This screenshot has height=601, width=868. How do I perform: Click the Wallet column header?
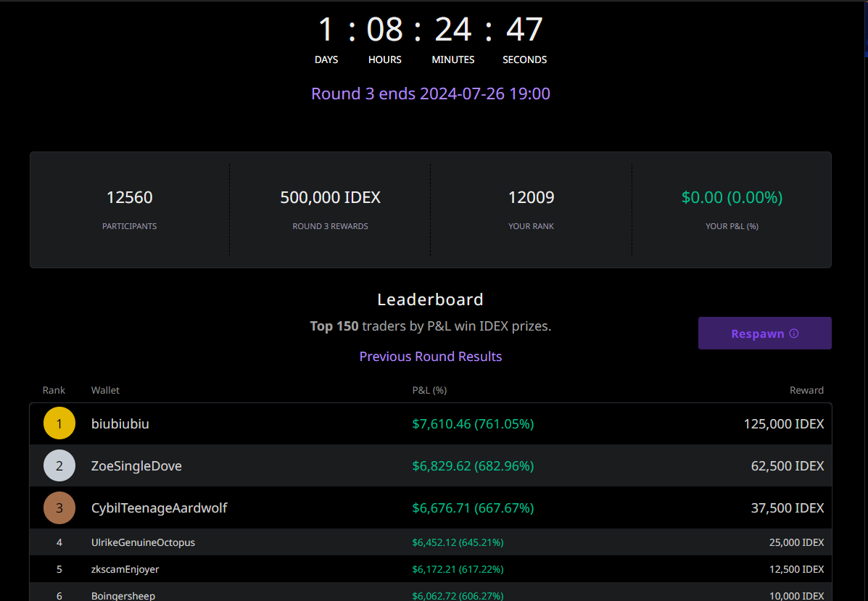coord(105,390)
